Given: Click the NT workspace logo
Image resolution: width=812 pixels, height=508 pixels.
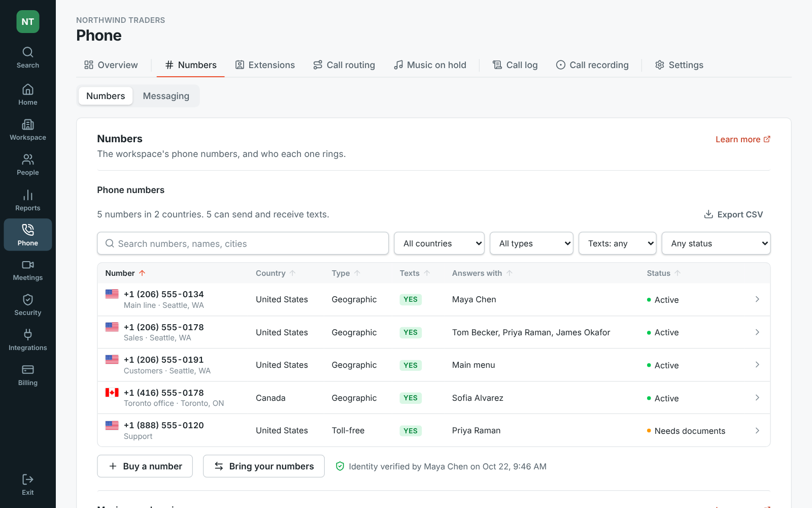Looking at the screenshot, I should 28,22.
